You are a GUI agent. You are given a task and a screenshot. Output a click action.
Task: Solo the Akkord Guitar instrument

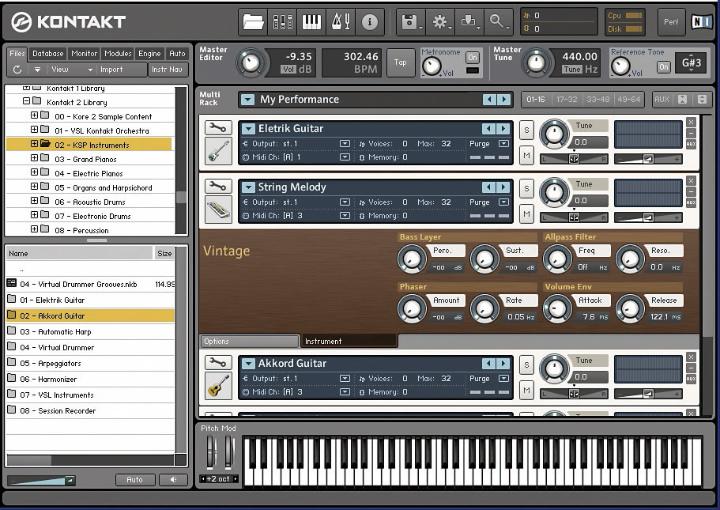pyautogui.click(x=527, y=365)
